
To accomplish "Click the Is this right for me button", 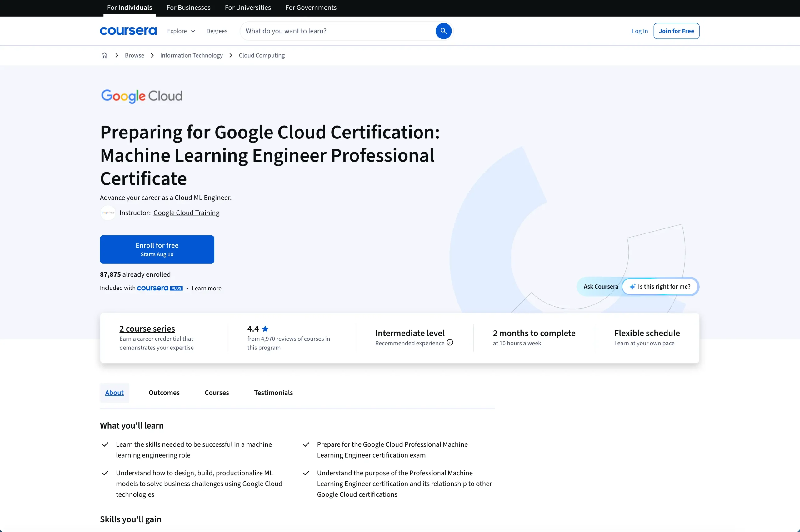I will 660,287.
